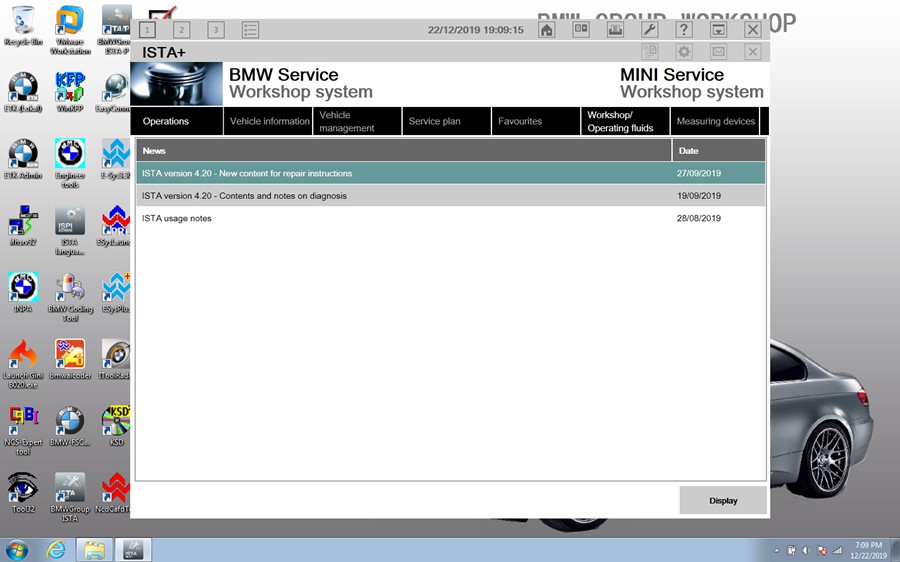The width and height of the screenshot is (900, 562).
Task: Launch Tool32 desktop shortcut
Action: tap(23, 493)
